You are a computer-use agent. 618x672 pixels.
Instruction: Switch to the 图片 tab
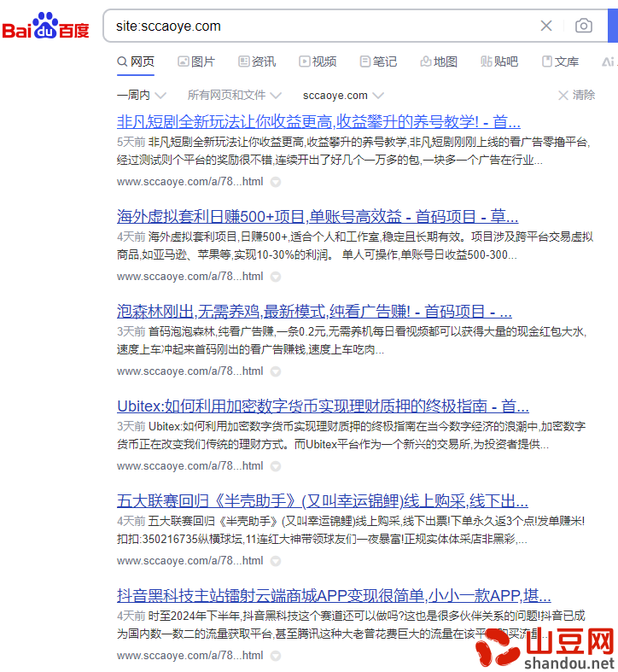pyautogui.click(x=195, y=61)
